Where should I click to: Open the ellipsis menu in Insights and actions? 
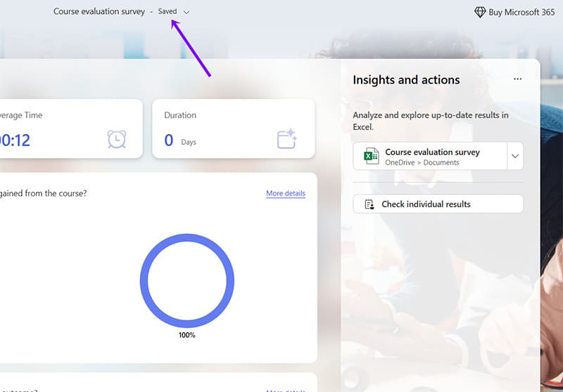click(x=518, y=80)
